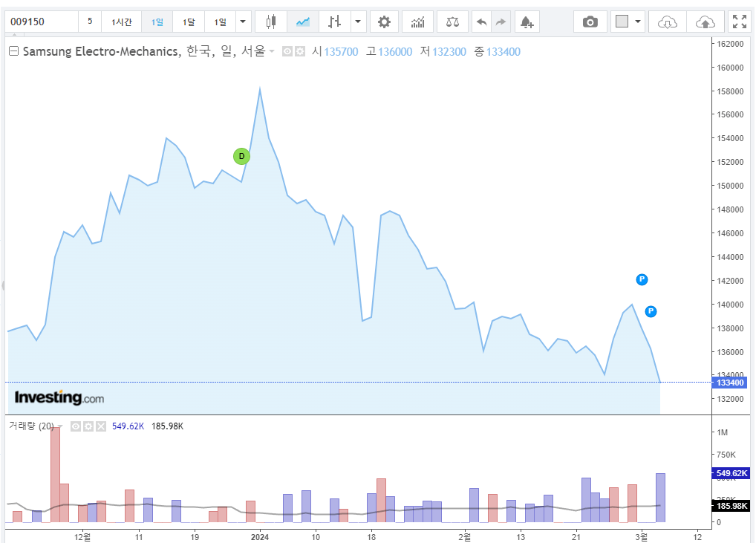Open the chart style dropdown arrow
Image resolution: width=756 pixels, height=543 pixels.
[x=358, y=22]
